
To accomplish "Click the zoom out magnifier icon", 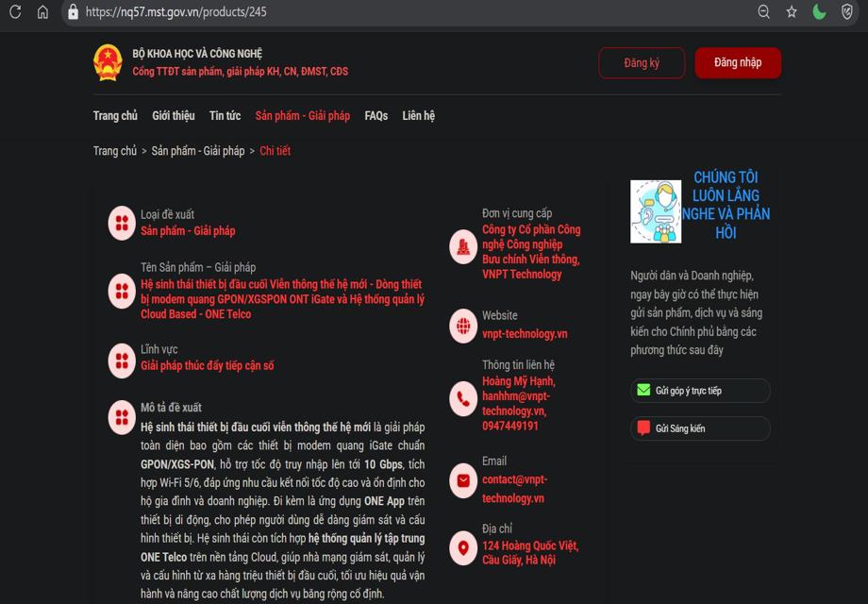I will point(764,11).
